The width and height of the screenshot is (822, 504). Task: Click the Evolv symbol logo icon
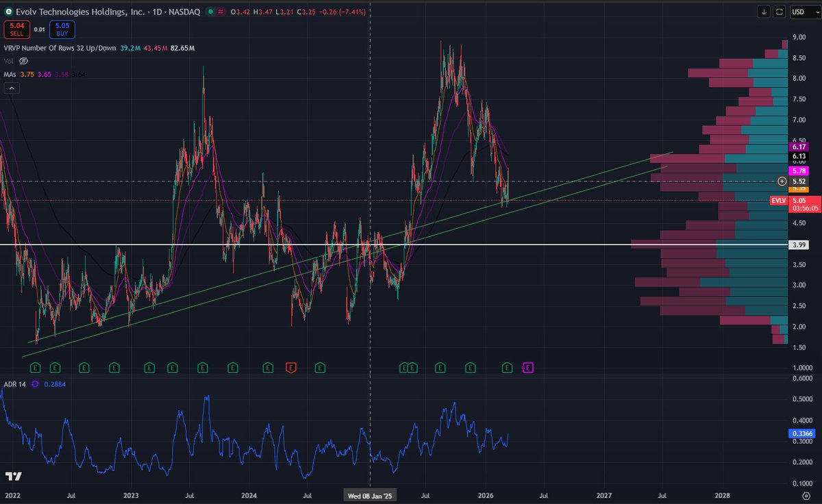[8, 12]
